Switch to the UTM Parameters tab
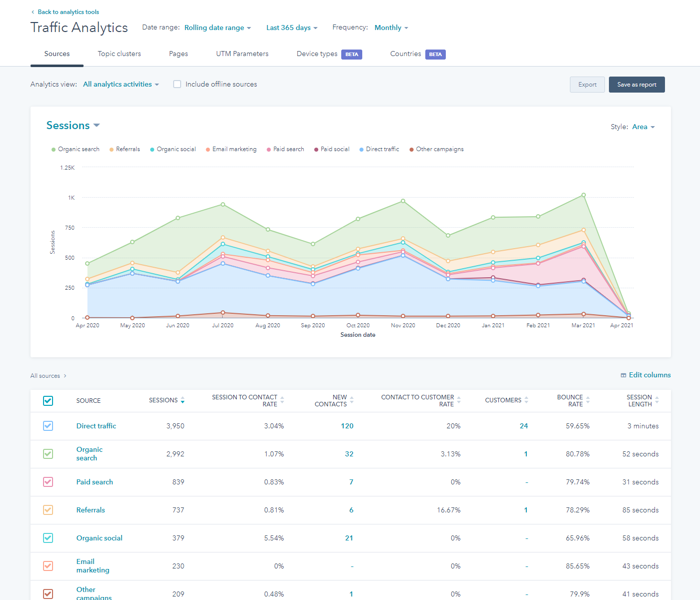Screen dimensions: 700x600 [x=242, y=54]
